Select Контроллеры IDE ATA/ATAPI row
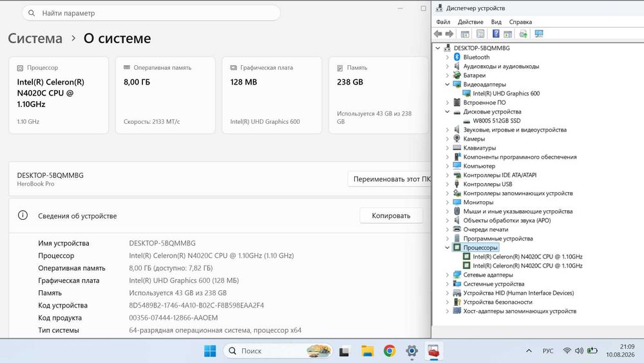Screen dimensions: 644x363 pyautogui.click(x=500, y=175)
